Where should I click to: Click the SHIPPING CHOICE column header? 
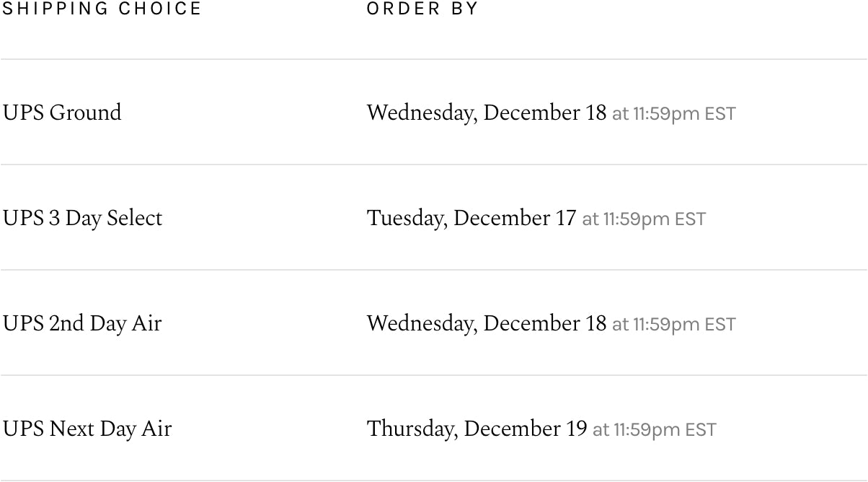coord(102,9)
